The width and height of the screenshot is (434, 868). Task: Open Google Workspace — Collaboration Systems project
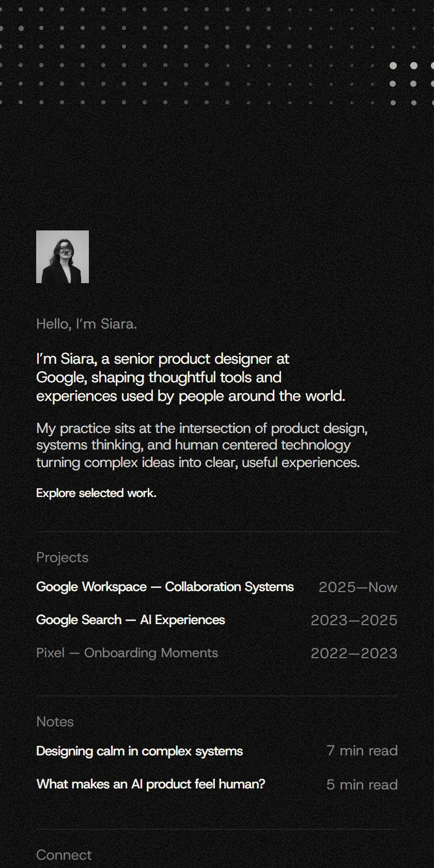(x=165, y=587)
